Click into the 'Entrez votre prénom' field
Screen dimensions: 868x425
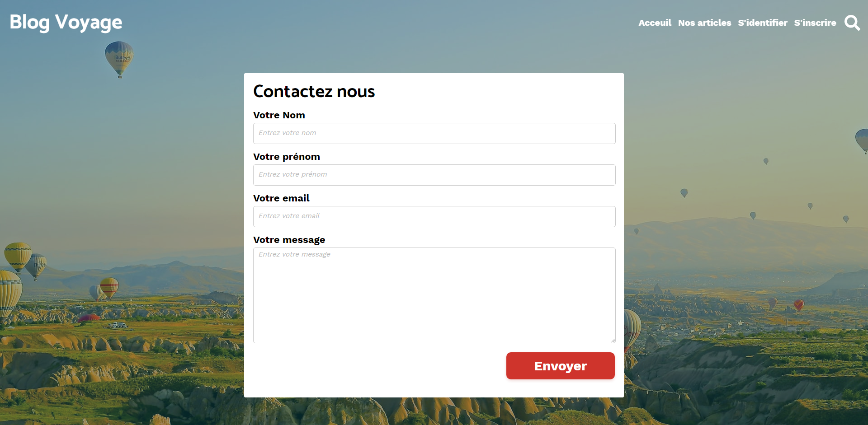point(434,175)
